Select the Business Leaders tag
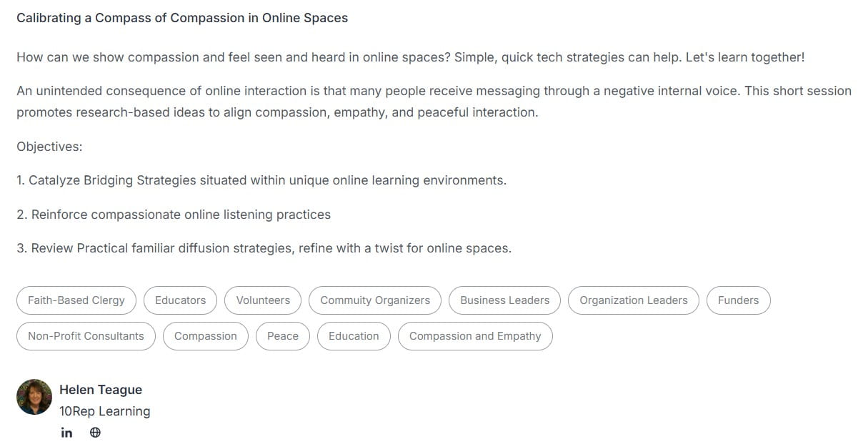Screen dimensions: 868x447 [x=505, y=300]
